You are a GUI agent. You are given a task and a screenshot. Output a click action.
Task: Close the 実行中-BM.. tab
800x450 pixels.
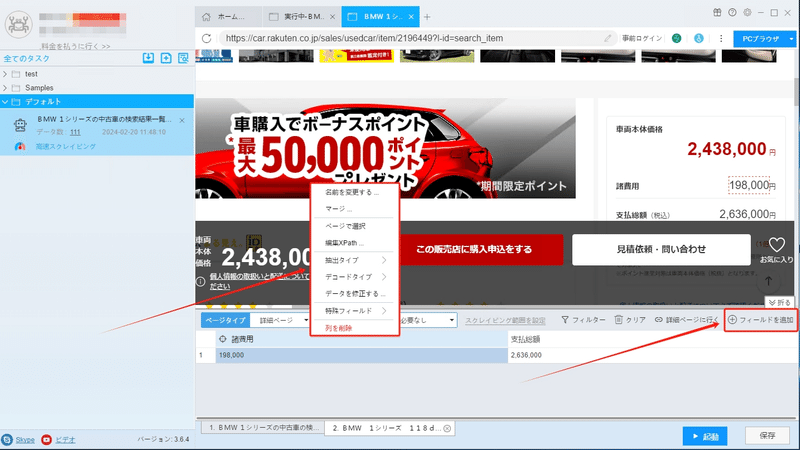332,17
